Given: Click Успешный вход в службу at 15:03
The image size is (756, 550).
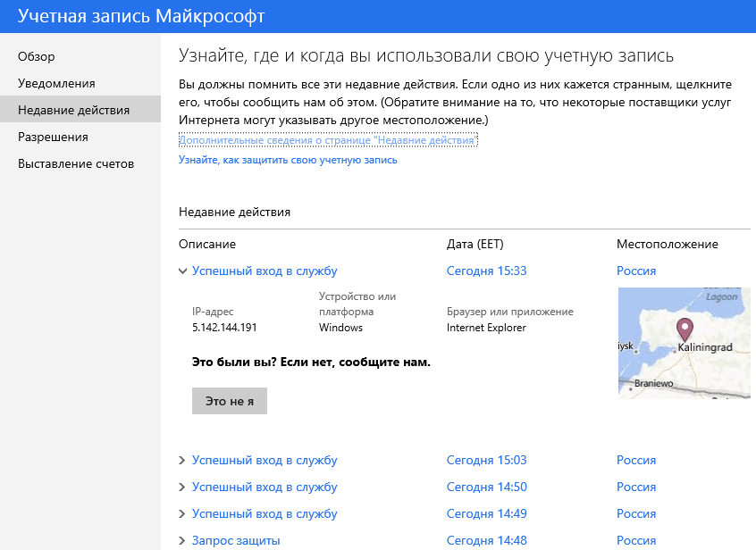Looking at the screenshot, I should [x=265, y=461].
